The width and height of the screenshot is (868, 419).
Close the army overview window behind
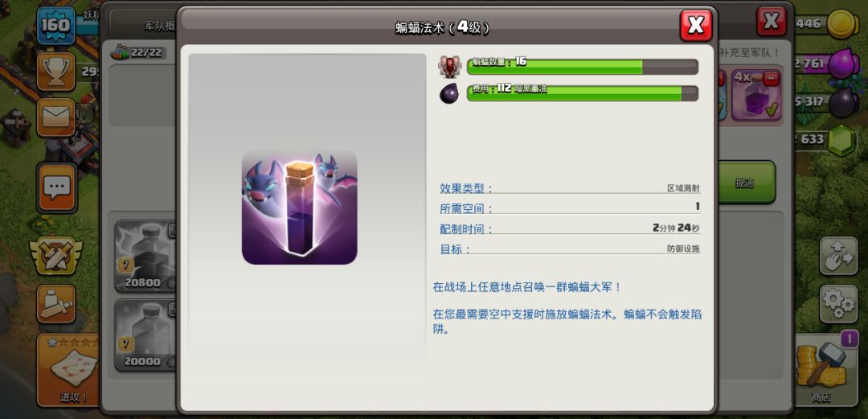tap(771, 22)
